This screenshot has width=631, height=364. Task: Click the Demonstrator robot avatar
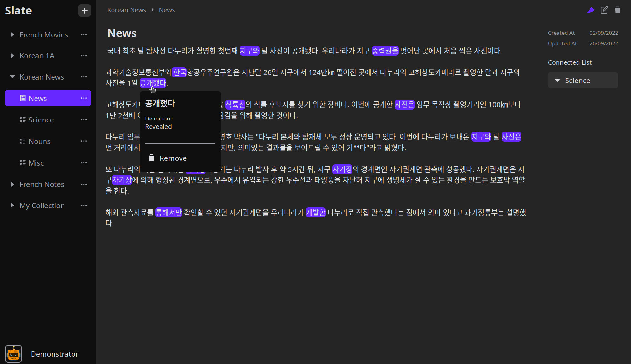point(14,353)
